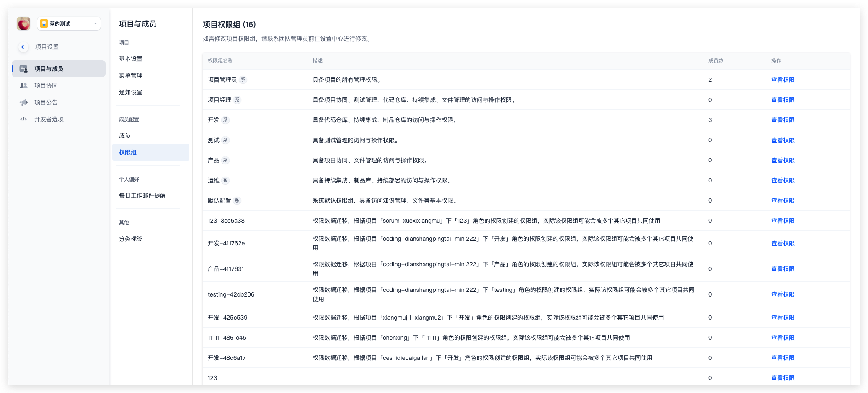View permissions for 11111-4861c45
The image size is (868, 393).
click(783, 338)
